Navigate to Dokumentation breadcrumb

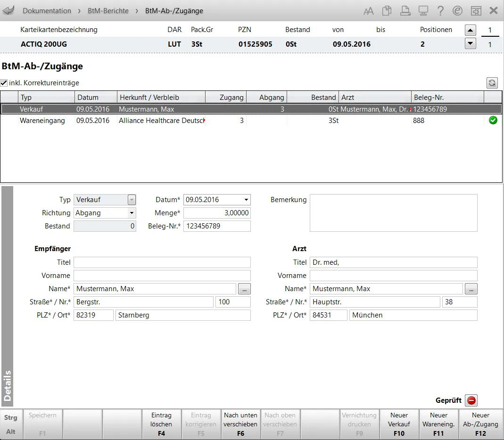pyautogui.click(x=47, y=10)
